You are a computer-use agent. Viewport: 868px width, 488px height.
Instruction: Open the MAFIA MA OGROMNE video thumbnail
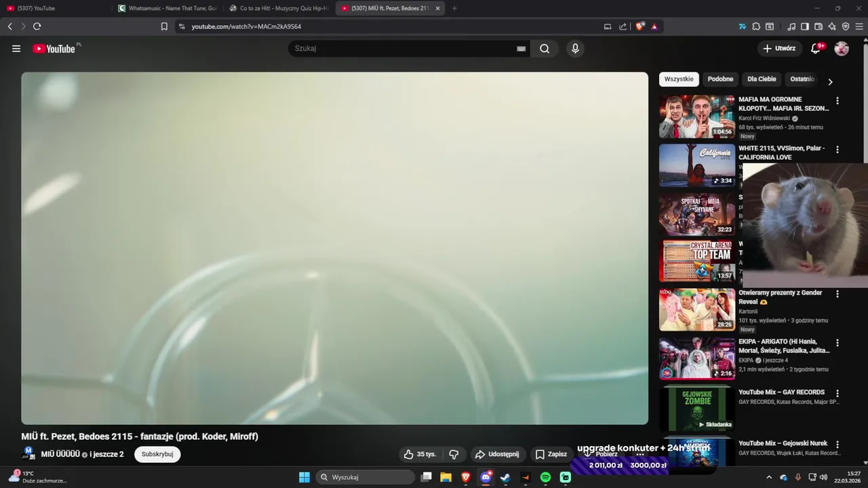coord(696,117)
